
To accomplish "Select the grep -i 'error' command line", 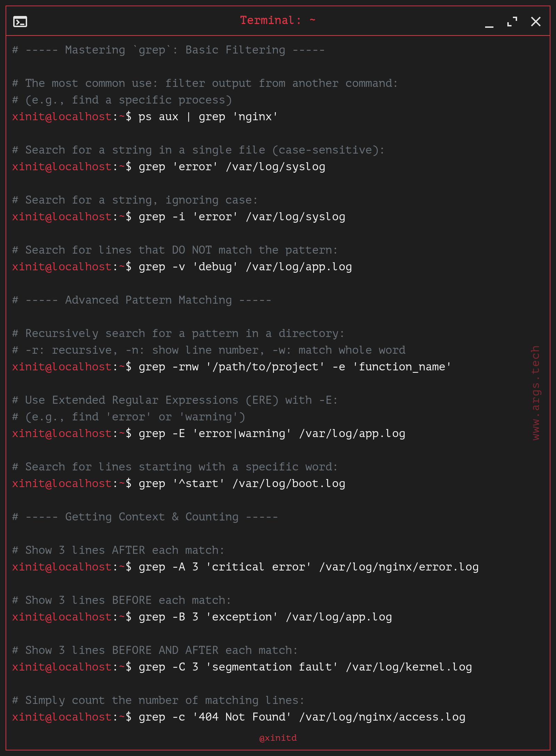I will 242,217.
